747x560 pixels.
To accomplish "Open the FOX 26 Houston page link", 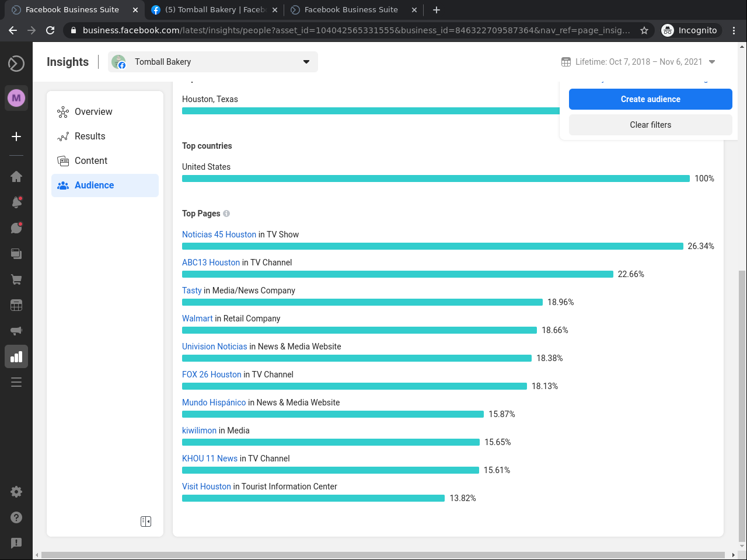I will 211,374.
